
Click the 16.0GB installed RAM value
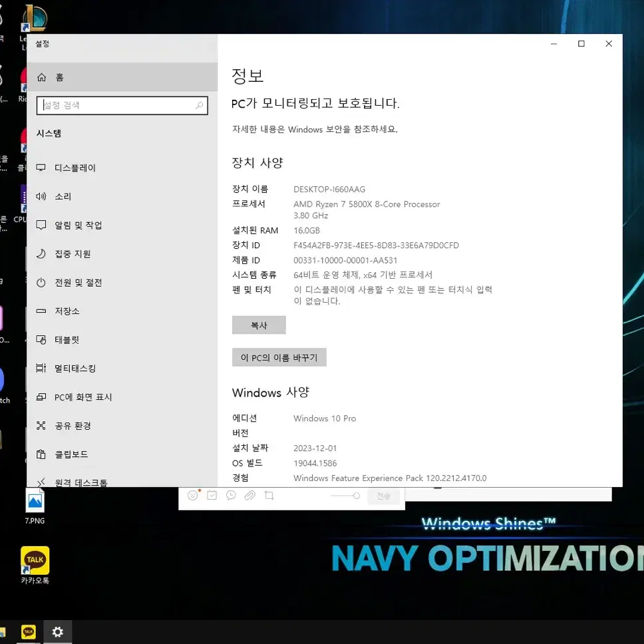click(x=307, y=230)
